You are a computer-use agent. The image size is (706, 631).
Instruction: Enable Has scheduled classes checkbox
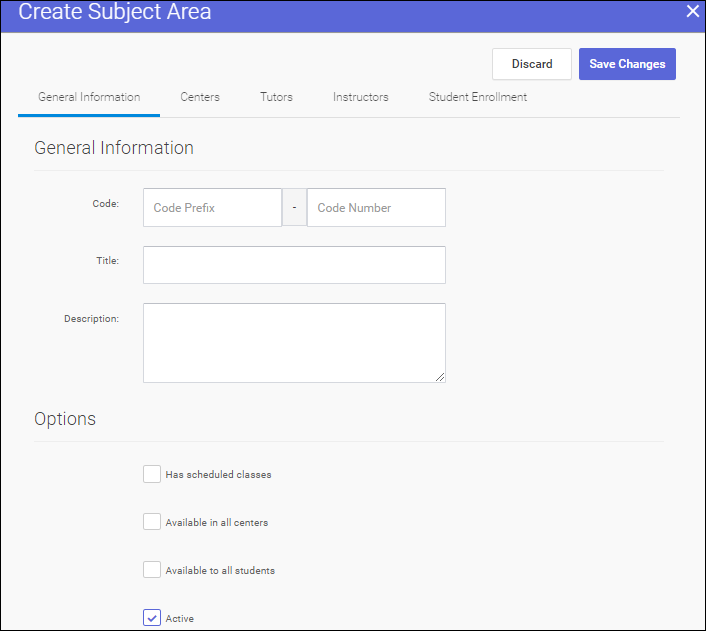pos(152,474)
